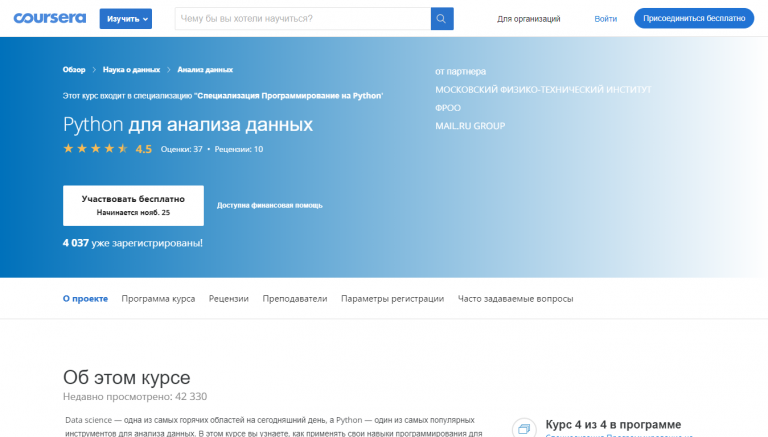Open Наука о данных breadcrumb
Screen dimensions: 768x437
[131, 70]
